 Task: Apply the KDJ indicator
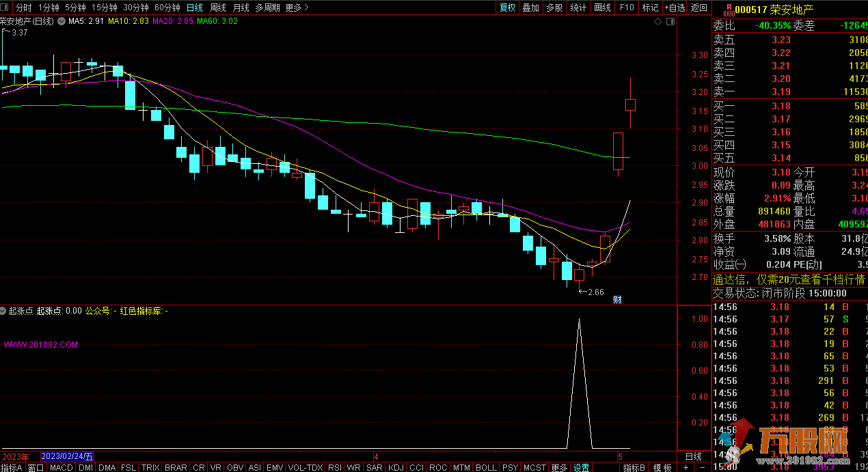[396, 467]
